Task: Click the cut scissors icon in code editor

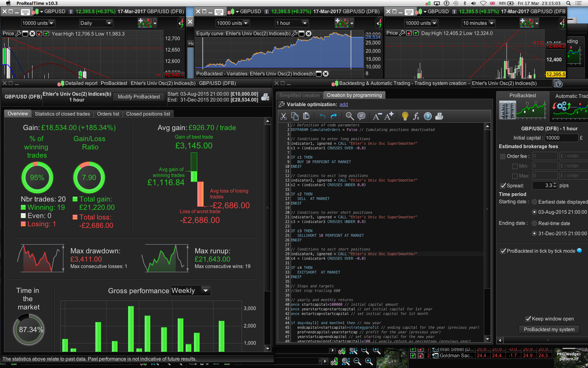Action: pyautogui.click(x=283, y=116)
